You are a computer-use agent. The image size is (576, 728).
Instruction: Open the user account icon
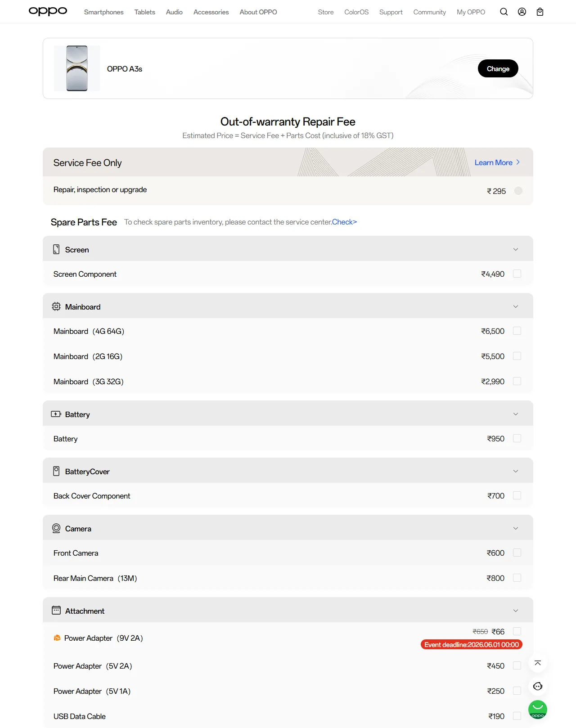522,12
